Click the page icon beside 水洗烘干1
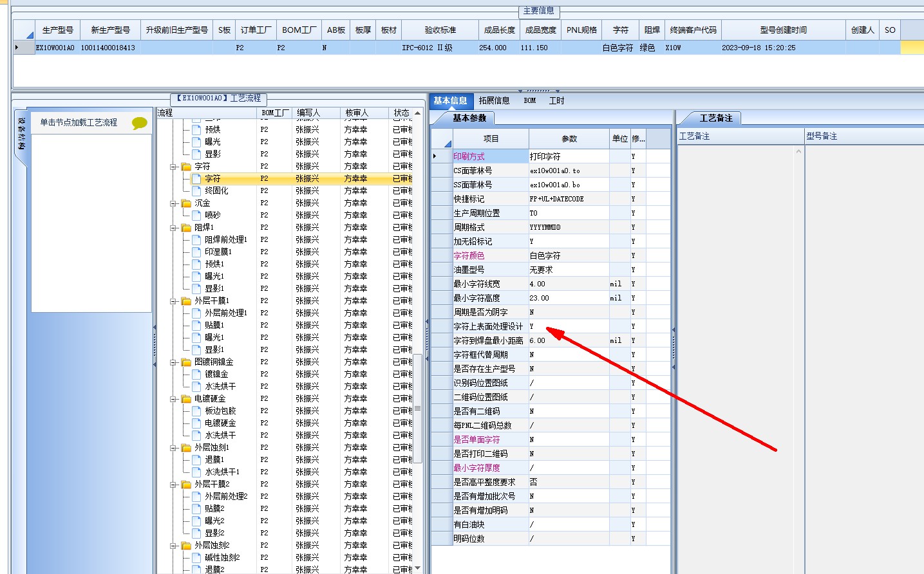The height and width of the screenshot is (574, 924). coord(196,472)
